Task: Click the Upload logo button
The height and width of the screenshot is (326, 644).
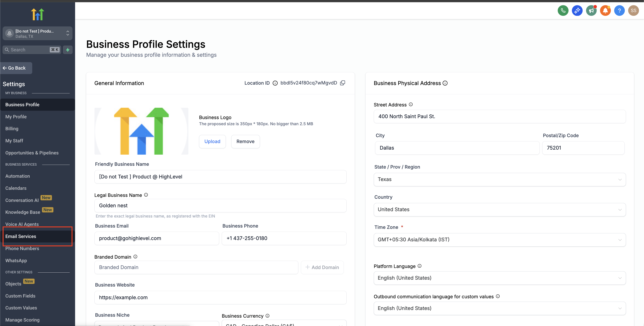Action: coord(212,142)
